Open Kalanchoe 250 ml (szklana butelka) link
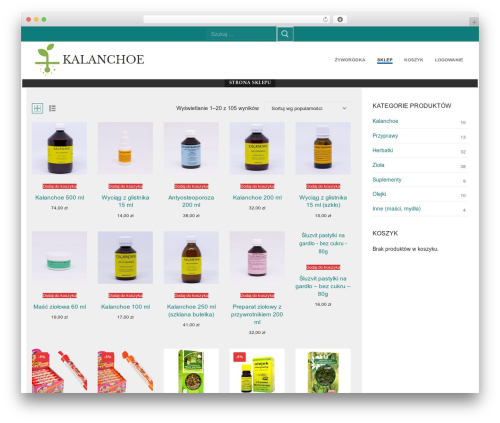Viewport: 500px width, 423px height. tap(191, 310)
